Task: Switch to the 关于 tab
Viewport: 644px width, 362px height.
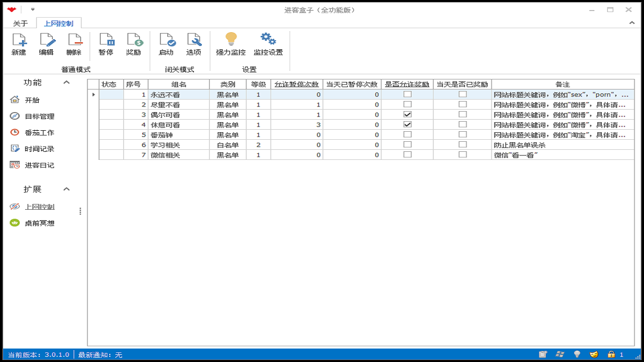Action: tap(19, 23)
